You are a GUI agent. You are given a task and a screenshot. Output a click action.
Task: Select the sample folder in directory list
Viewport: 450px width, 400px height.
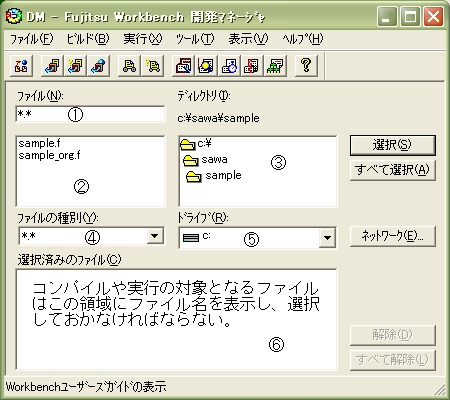coord(214,175)
